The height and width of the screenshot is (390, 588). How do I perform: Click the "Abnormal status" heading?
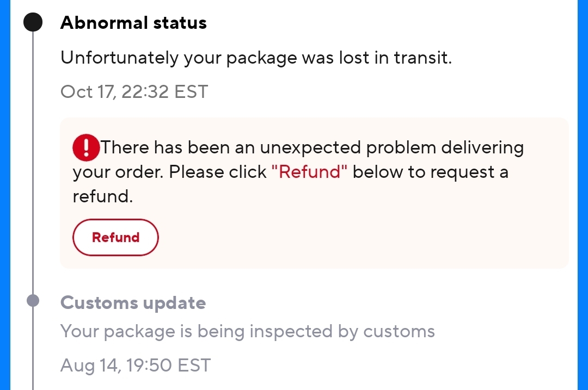(133, 23)
